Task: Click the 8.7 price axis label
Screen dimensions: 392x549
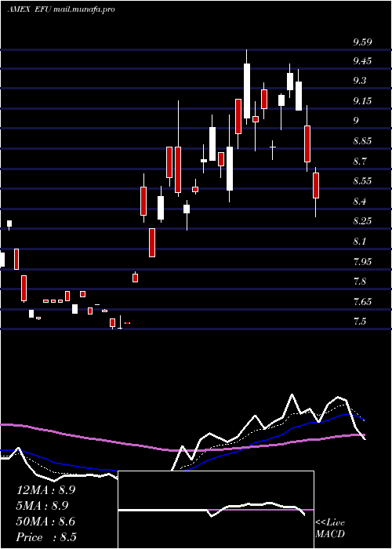Action: click(x=360, y=162)
